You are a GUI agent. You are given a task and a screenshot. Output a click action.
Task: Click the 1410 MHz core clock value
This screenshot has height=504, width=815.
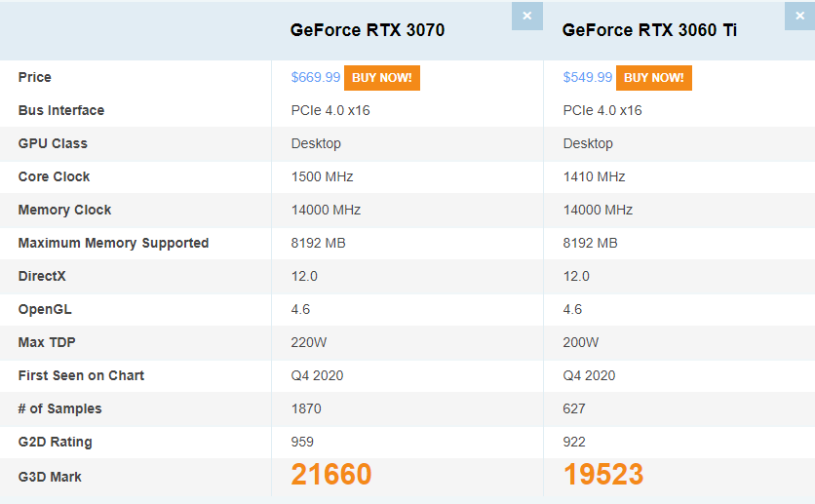(x=594, y=177)
